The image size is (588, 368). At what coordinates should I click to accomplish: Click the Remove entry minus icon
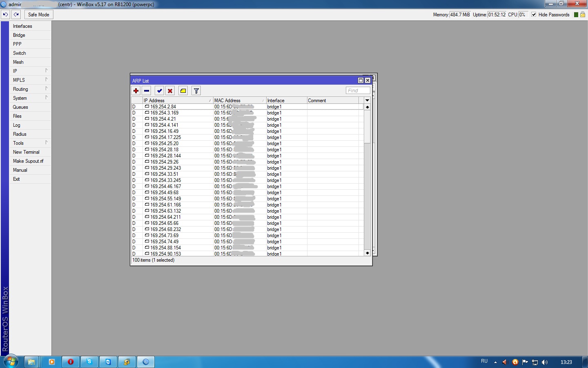[x=147, y=91]
